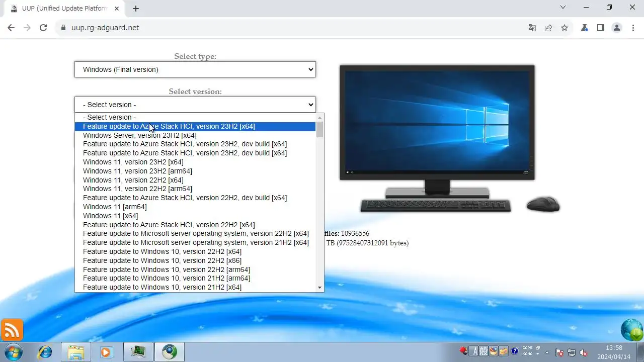
Task: Open Windows Explorer folder in taskbar
Action: (75, 352)
